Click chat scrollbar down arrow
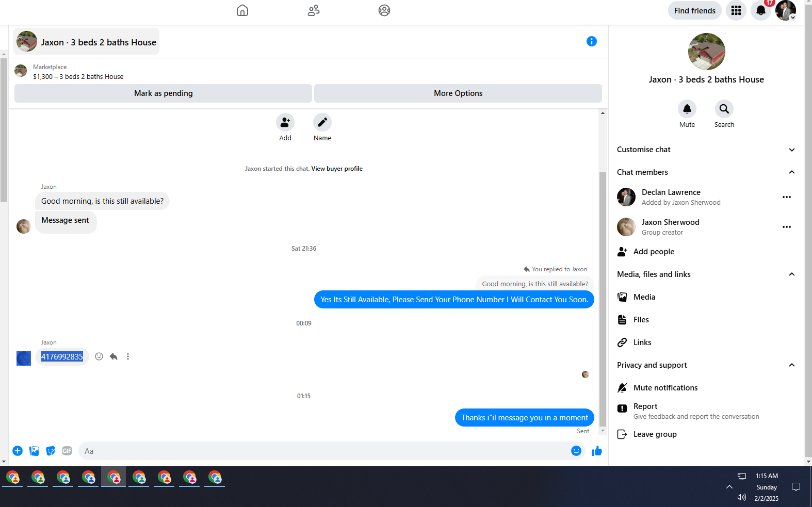812x507 pixels. (603, 431)
